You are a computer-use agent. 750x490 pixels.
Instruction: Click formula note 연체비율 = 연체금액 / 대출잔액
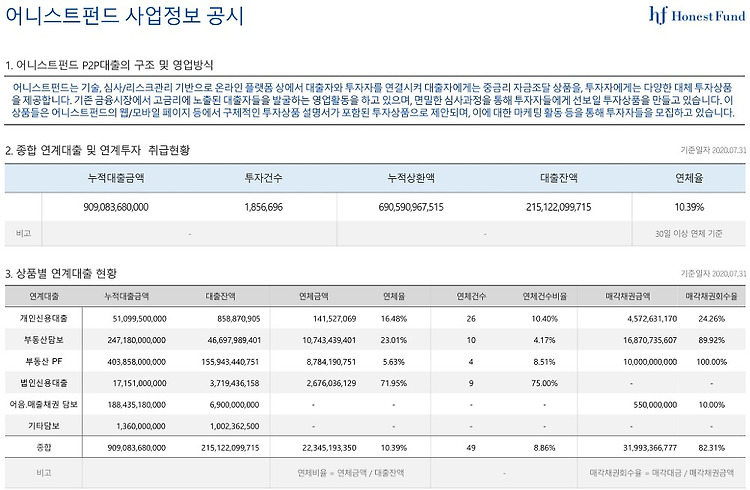[351, 473]
